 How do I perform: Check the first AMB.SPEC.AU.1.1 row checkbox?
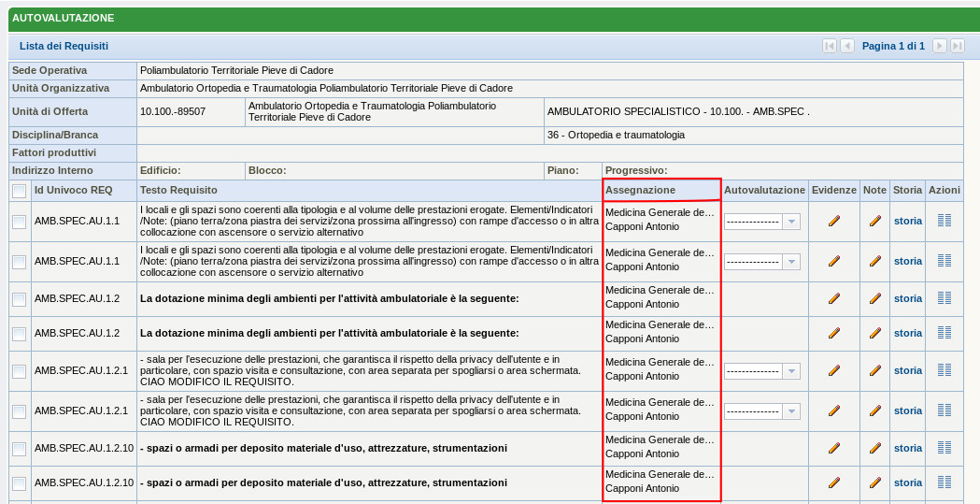click(x=20, y=222)
